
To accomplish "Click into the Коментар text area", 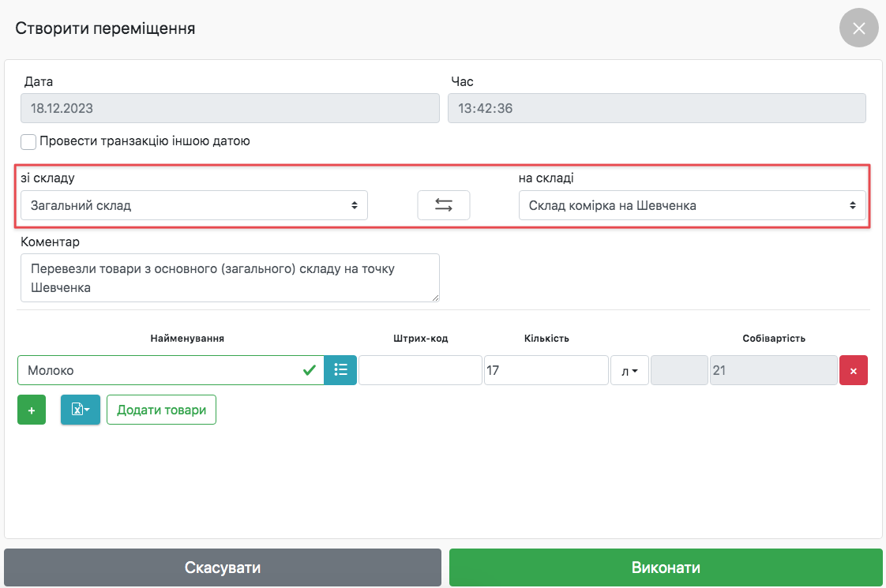I will 229,278.
